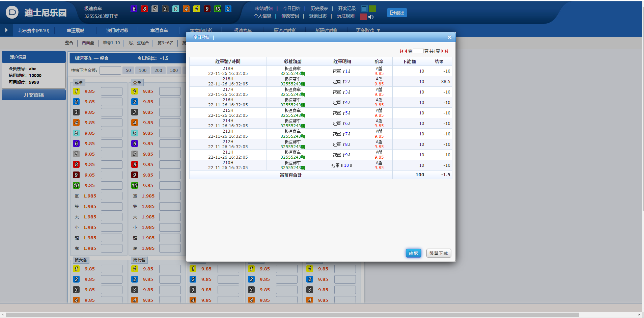Click yellow number 1 ball under 冠軍
Screen dimensions: 644x318
(x=76, y=91)
